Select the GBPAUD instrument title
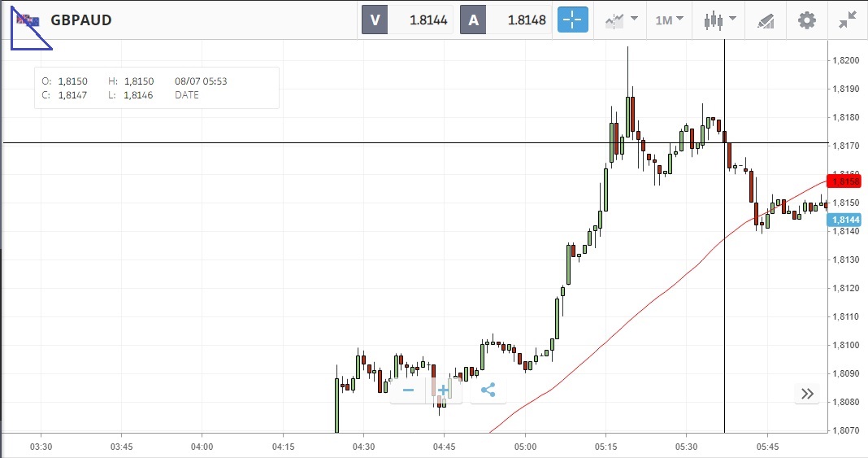This screenshot has width=868, height=458. [81, 20]
